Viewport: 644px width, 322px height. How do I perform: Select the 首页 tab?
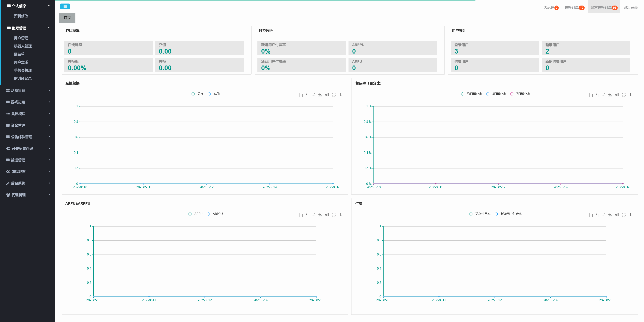67,18
